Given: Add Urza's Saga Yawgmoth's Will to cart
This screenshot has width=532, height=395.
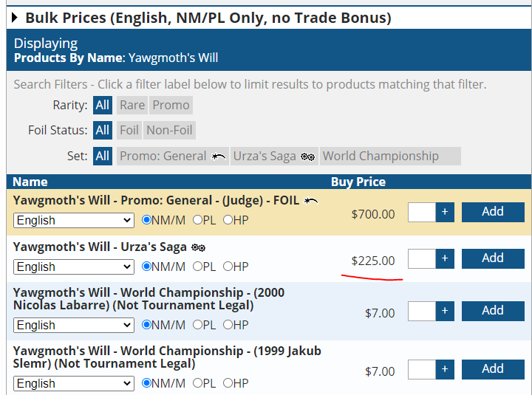Looking at the screenshot, I should 493,258.
